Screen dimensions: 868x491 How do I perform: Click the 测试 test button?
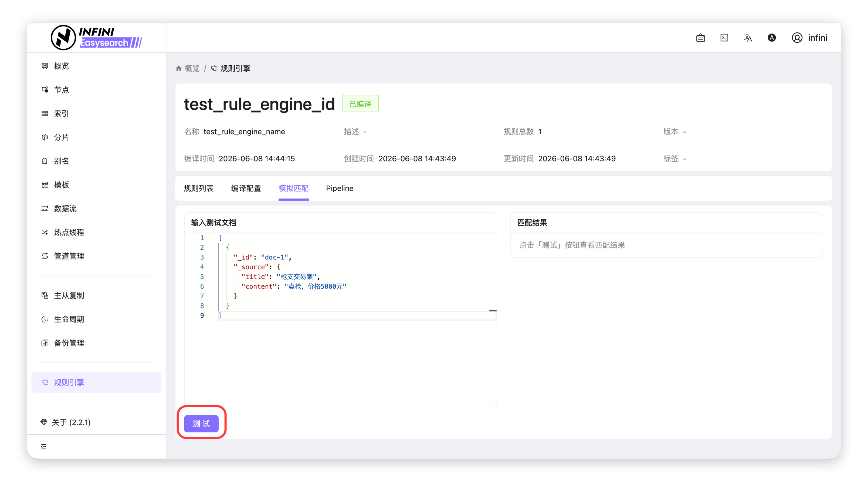click(201, 423)
